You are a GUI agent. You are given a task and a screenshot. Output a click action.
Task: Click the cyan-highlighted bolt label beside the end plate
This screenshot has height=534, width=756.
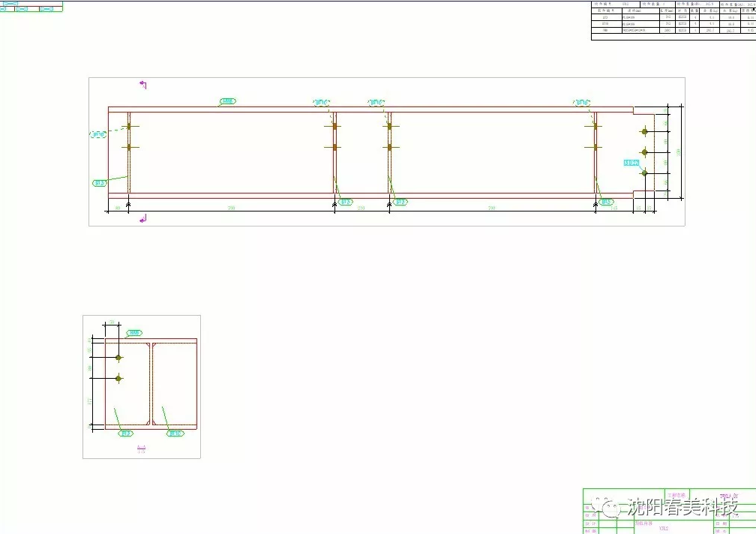coord(631,163)
